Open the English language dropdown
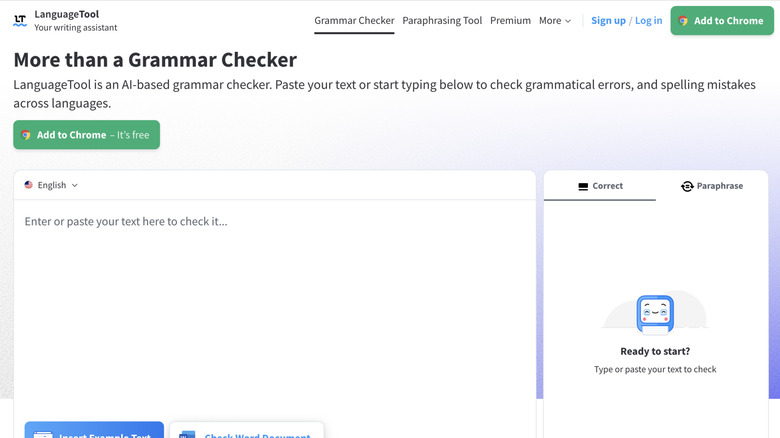This screenshot has width=780, height=438. click(51, 185)
